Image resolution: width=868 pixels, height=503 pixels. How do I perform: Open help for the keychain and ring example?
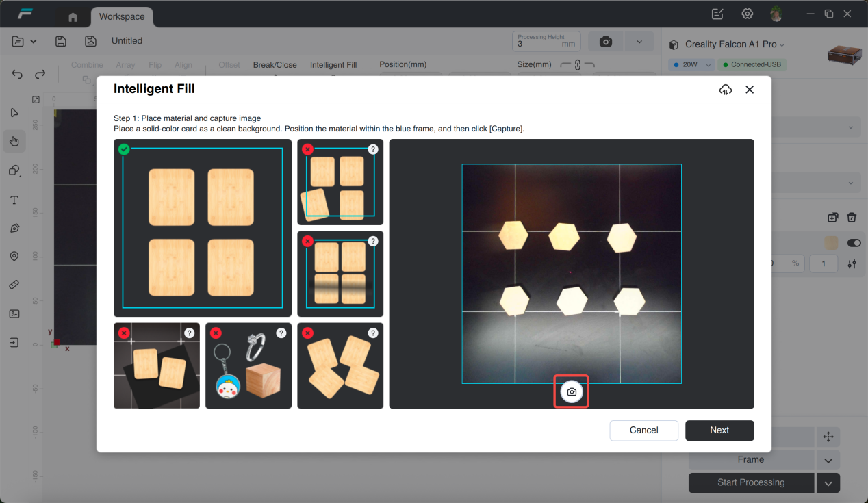click(281, 333)
